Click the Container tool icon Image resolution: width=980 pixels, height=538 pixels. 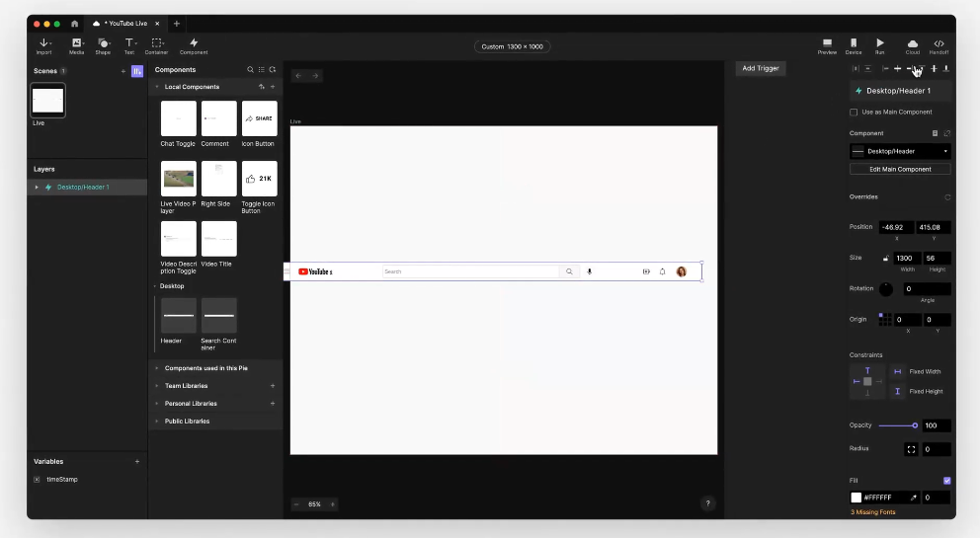click(156, 43)
